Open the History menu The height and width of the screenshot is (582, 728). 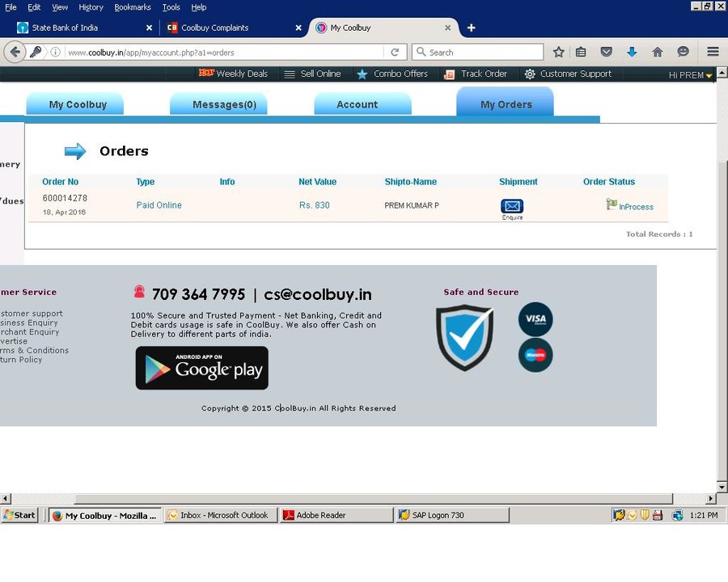[x=91, y=7]
